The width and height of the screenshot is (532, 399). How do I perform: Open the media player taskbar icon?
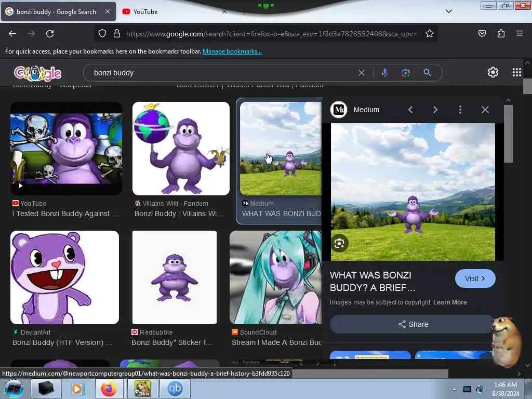click(77, 389)
